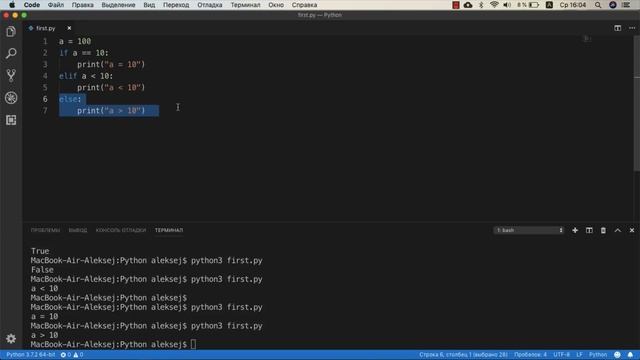Open the Code application menu

click(31, 5)
